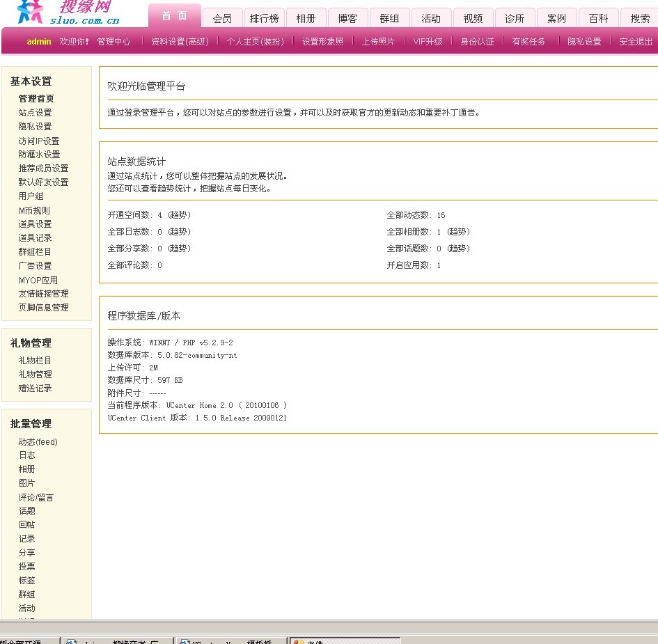
Task: Open the 活动 top navigation tab
Action: point(431,19)
